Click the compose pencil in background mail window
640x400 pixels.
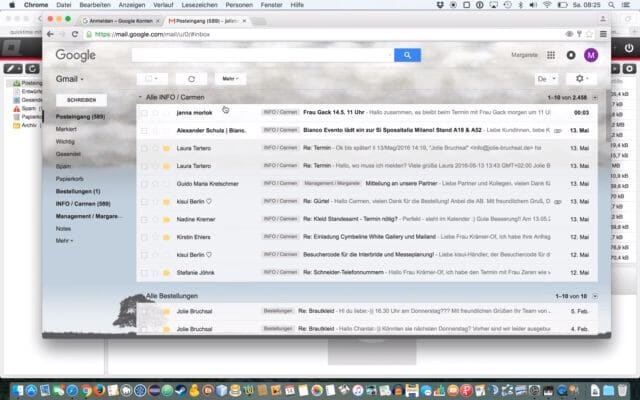[13, 69]
